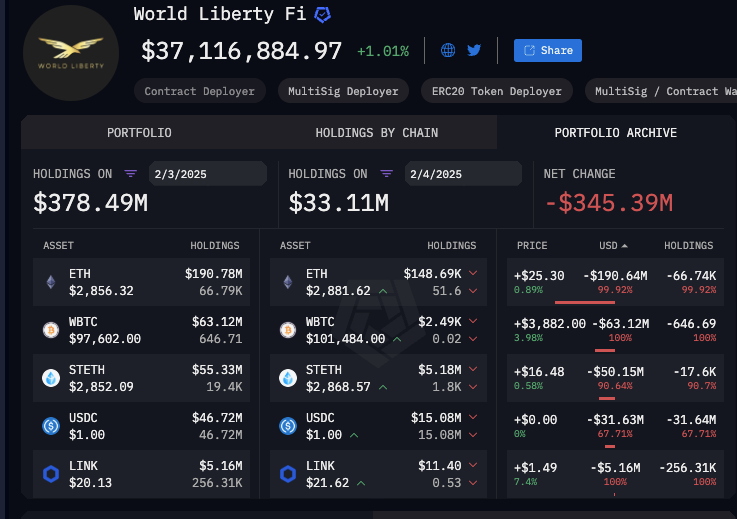This screenshot has width=737, height=519.
Task: Click the red down arrow next to $11.40
Action: [x=473, y=465]
